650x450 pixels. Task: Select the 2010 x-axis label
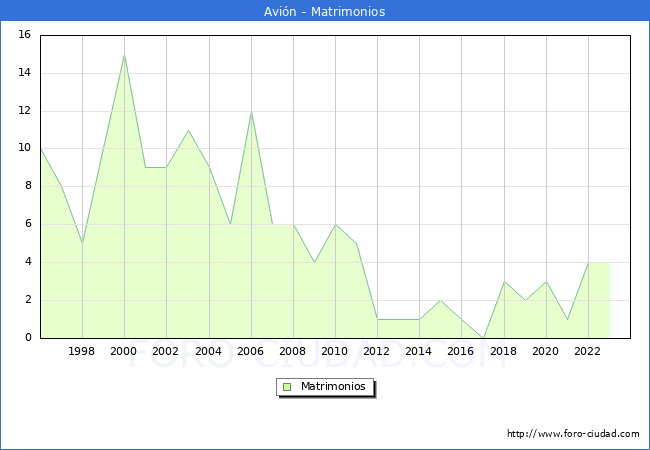[x=335, y=351]
